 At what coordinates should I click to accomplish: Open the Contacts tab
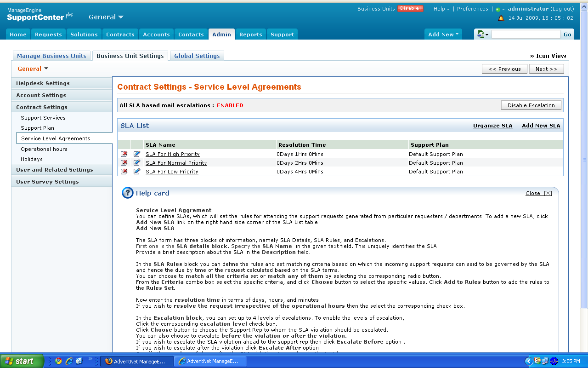pyautogui.click(x=191, y=34)
